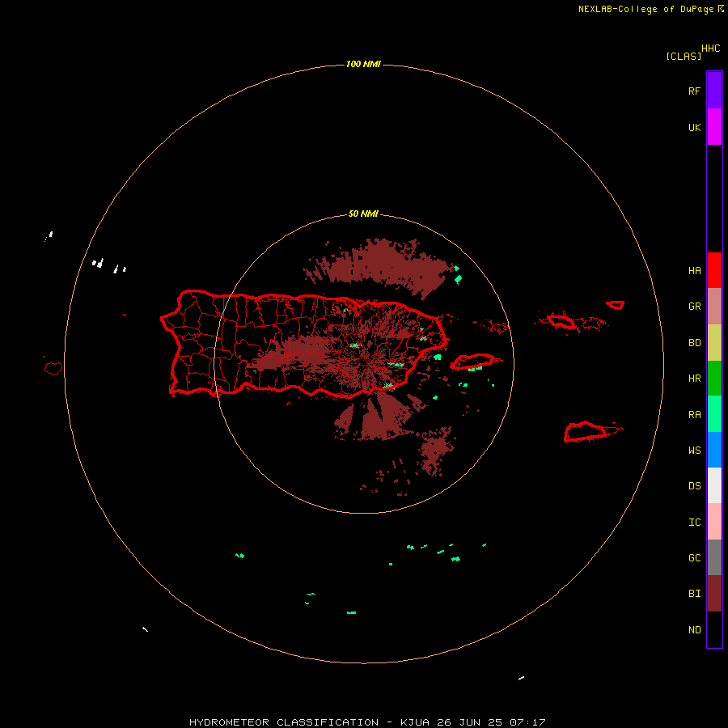Pick the RA light-green legend swatch

coord(714,414)
